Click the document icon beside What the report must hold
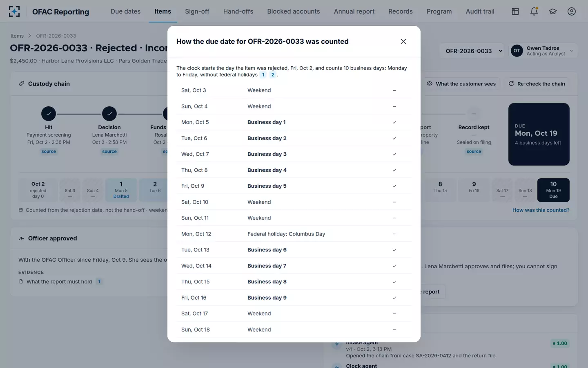The width and height of the screenshot is (588, 368). point(21,282)
